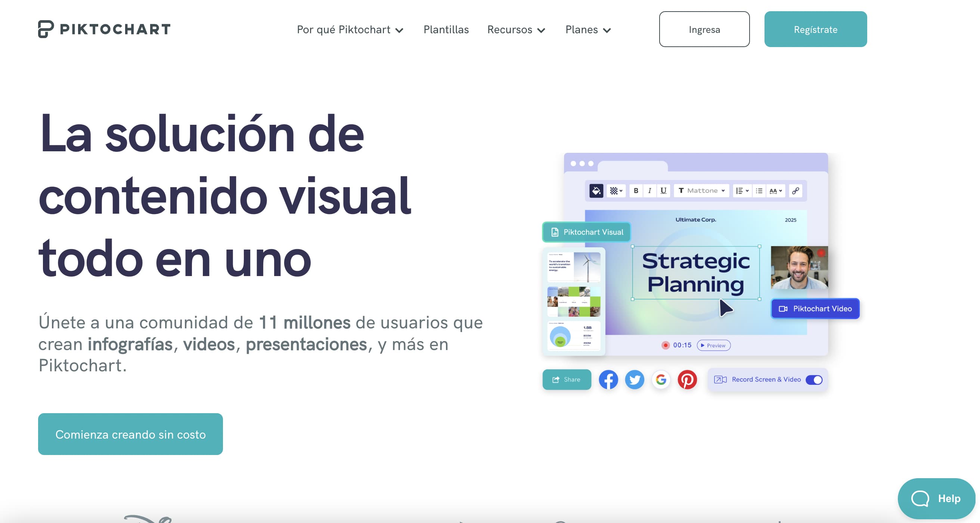This screenshot has height=523, width=980.
Task: Click the bullet list icon
Action: 759,191
